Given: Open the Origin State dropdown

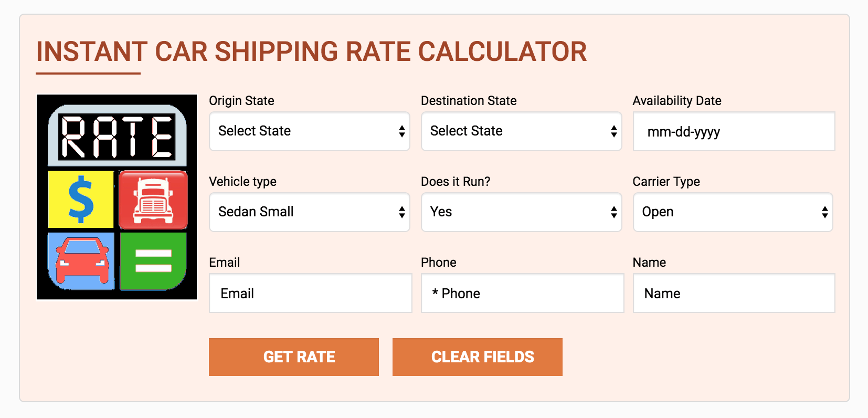Looking at the screenshot, I should (x=310, y=131).
